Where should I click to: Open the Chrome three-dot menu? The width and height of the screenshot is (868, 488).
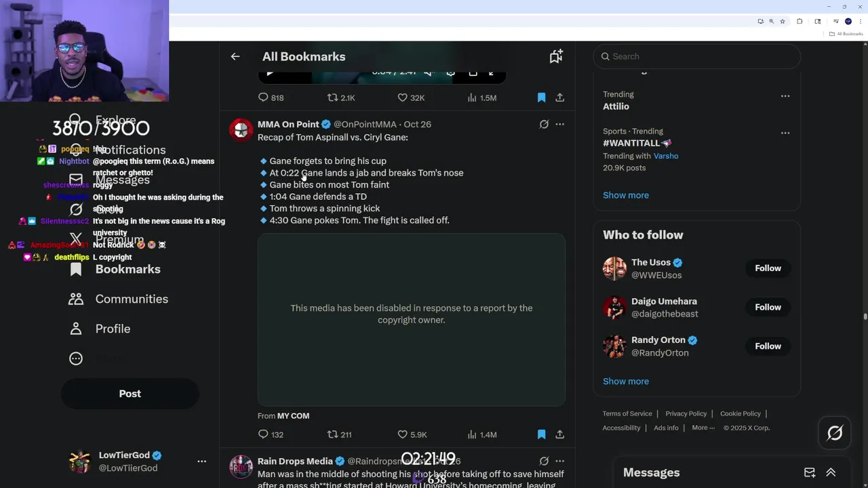click(x=860, y=21)
